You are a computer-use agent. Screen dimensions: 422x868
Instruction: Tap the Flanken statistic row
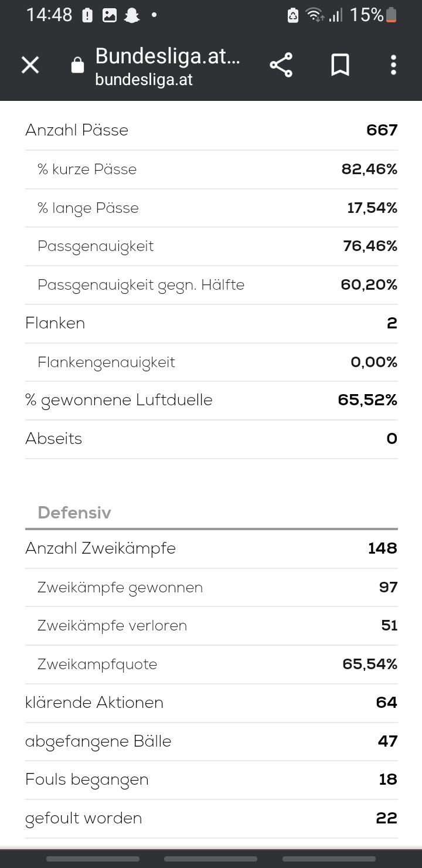(211, 323)
